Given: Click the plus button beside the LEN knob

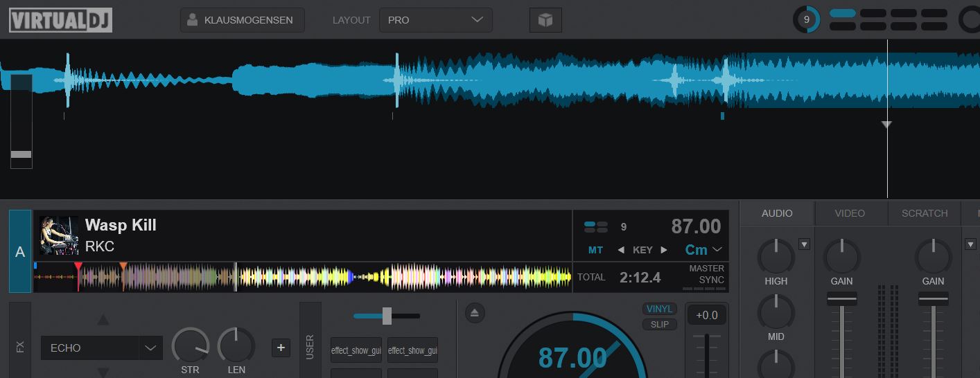Looking at the screenshot, I should 281,348.
